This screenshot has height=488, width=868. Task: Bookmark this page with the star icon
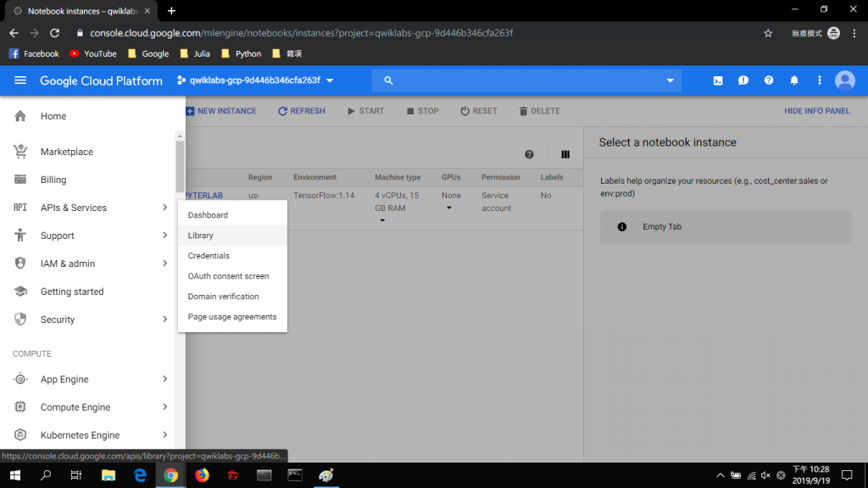point(768,33)
